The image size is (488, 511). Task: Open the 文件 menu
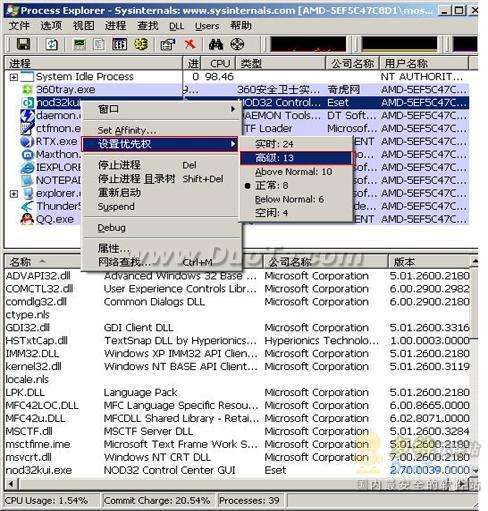(19, 26)
